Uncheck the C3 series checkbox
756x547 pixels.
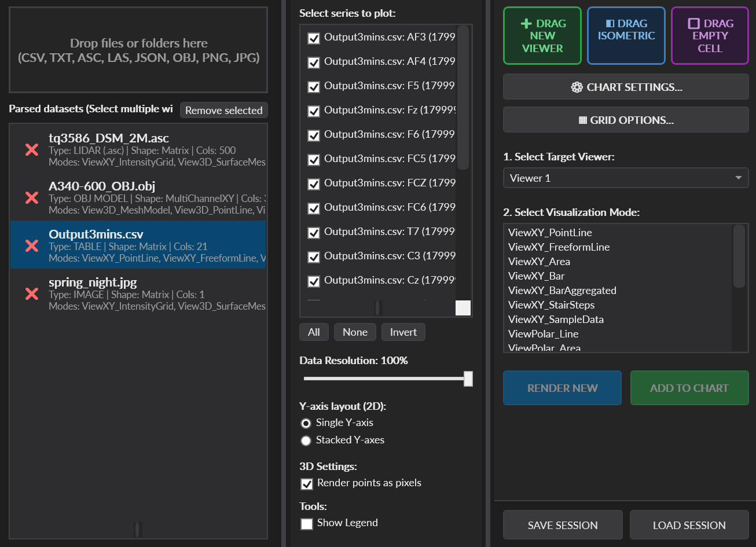click(x=314, y=257)
